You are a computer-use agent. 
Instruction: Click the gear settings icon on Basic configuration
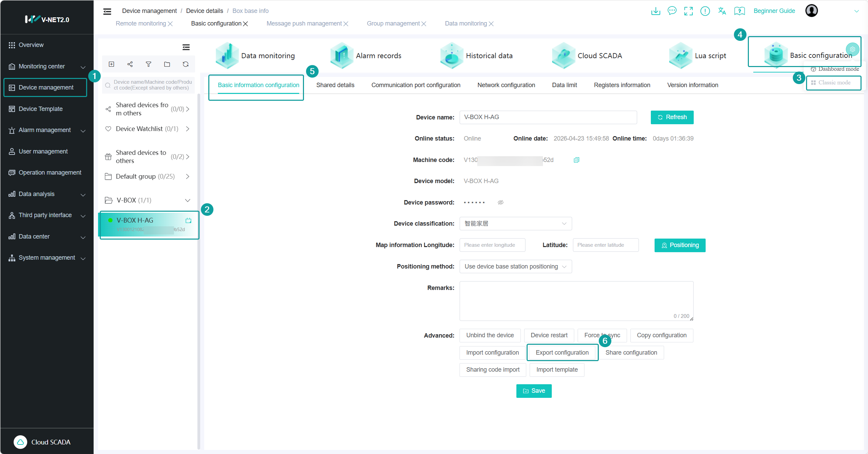coord(852,49)
